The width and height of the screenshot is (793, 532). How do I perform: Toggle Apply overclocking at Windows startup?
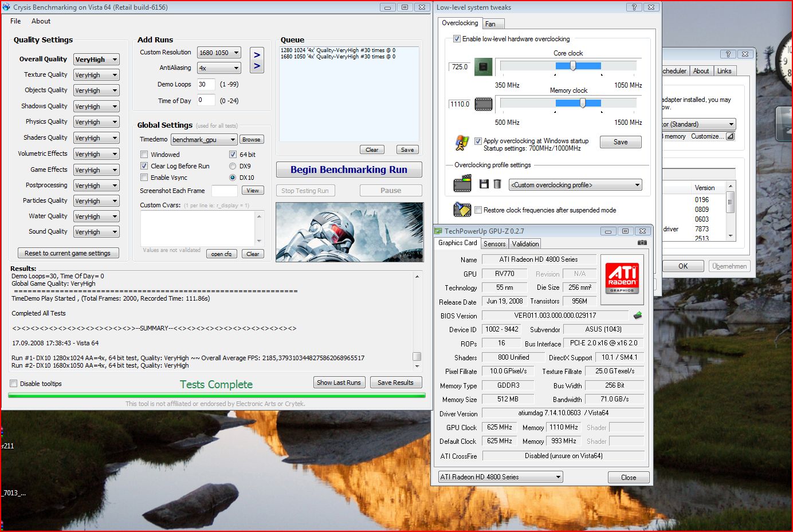point(478,141)
